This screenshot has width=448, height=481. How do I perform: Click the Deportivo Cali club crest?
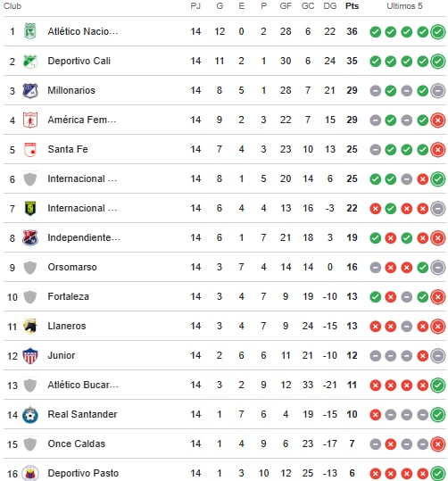(30, 61)
